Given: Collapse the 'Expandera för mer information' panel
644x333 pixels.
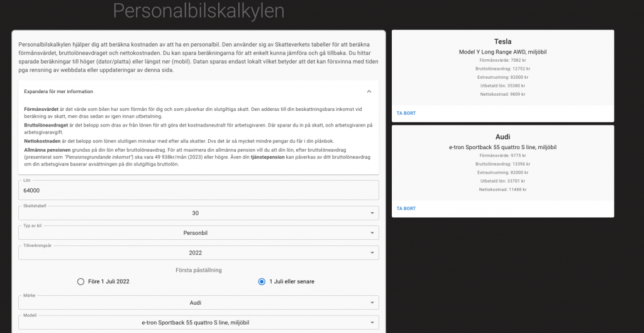Looking at the screenshot, I should click(x=198, y=91).
